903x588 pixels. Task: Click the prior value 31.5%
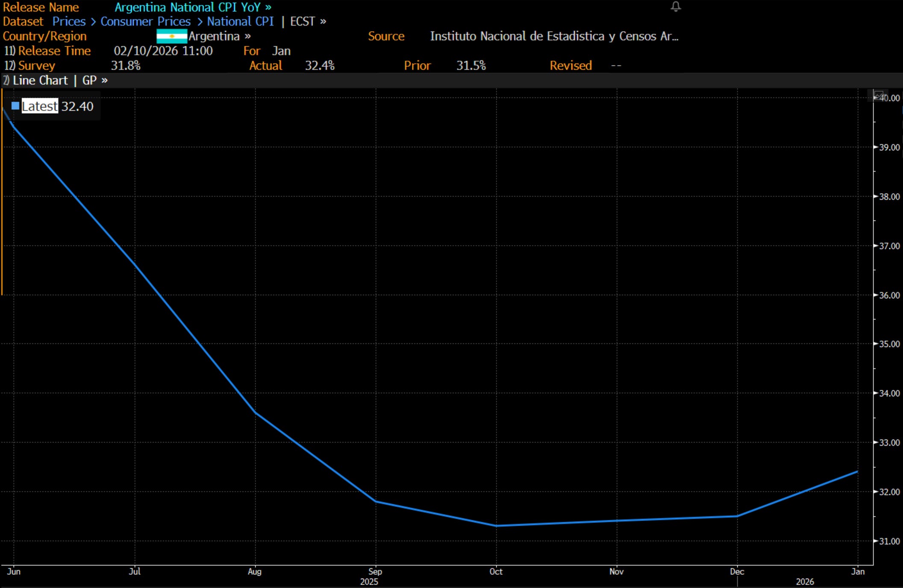click(471, 65)
